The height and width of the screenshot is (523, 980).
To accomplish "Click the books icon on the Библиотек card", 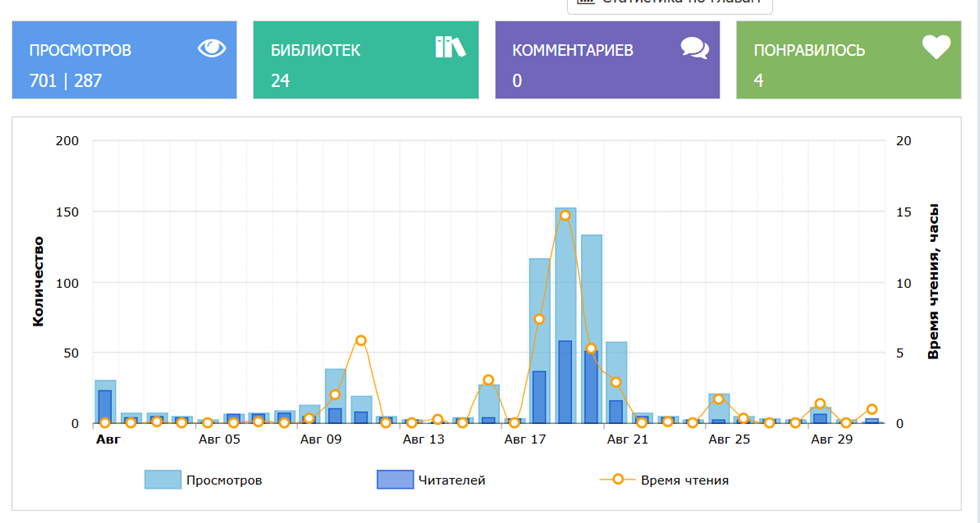I will coord(450,47).
